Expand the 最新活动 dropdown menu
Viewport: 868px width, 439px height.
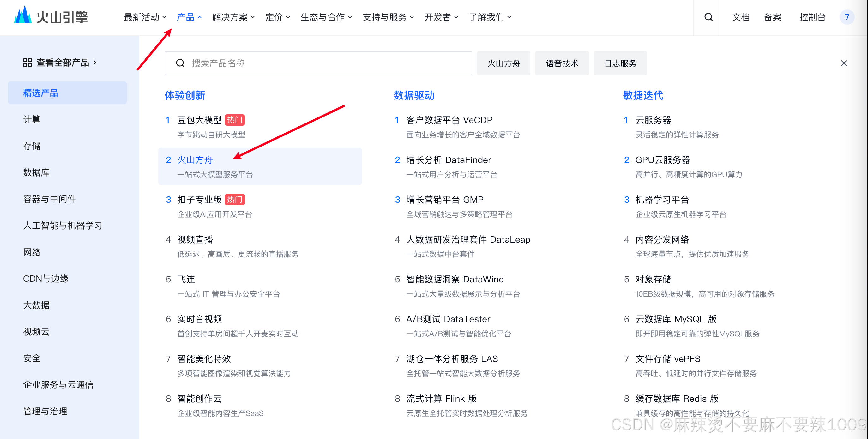pyautogui.click(x=145, y=17)
